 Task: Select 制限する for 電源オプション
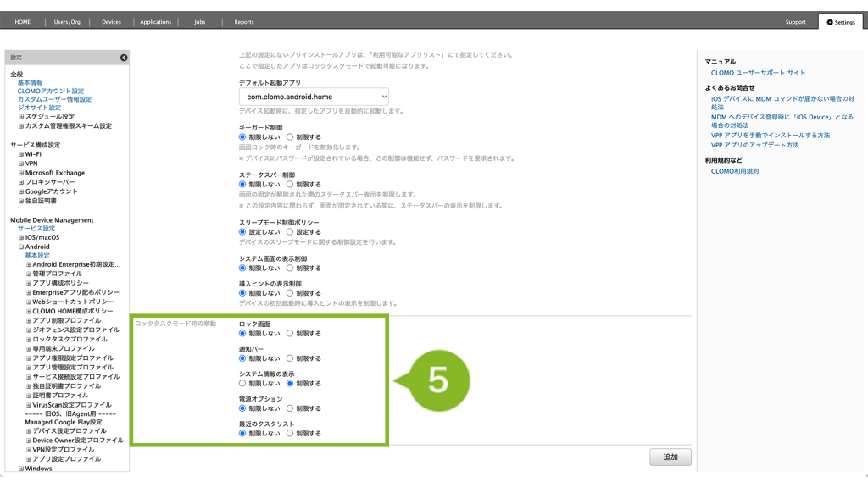(290, 408)
